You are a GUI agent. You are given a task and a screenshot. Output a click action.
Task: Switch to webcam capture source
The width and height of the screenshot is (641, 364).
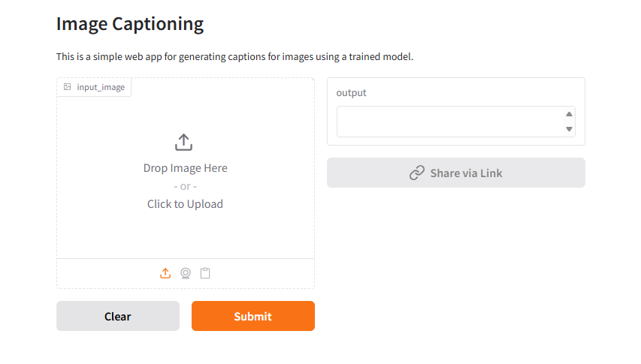click(186, 273)
